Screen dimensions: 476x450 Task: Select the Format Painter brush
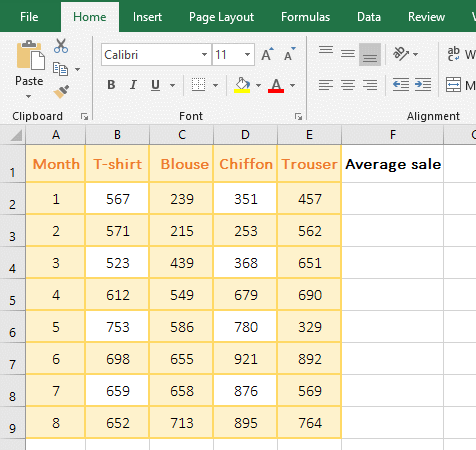click(x=61, y=91)
